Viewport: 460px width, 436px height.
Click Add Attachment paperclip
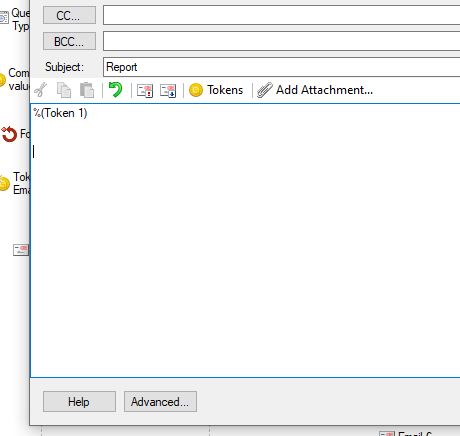pos(315,90)
